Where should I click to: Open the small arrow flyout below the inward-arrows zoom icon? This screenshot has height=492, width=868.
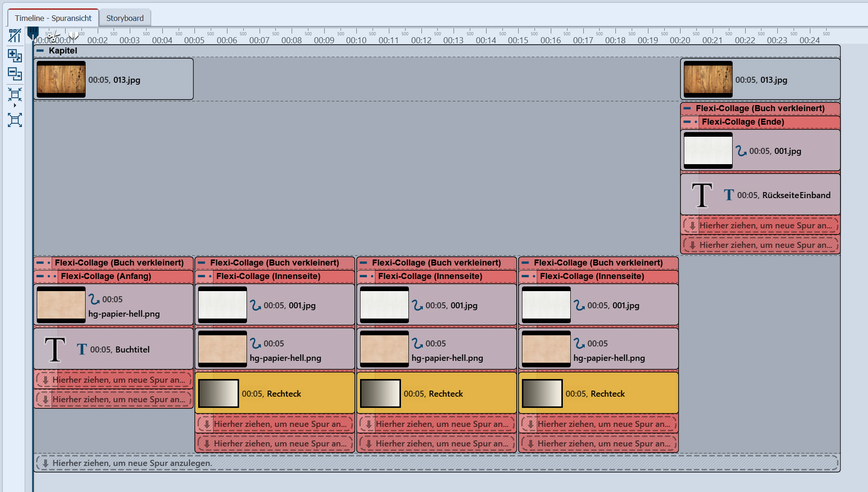(x=15, y=106)
